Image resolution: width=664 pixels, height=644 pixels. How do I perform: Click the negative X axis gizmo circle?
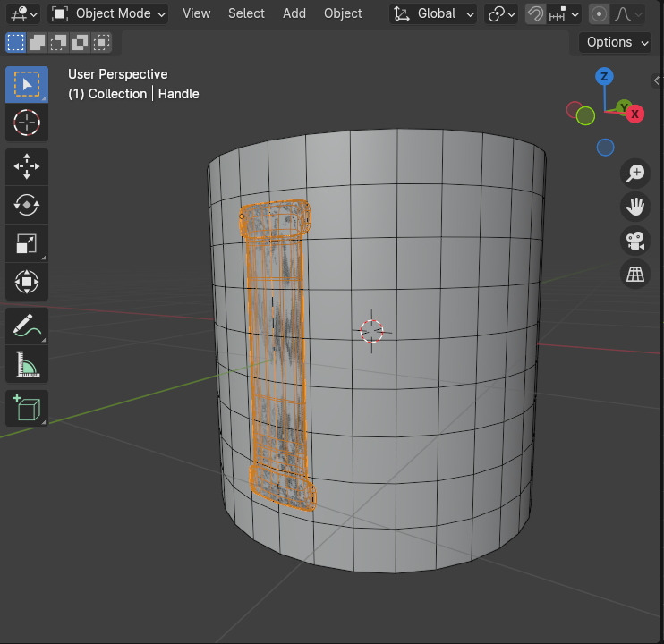574,109
